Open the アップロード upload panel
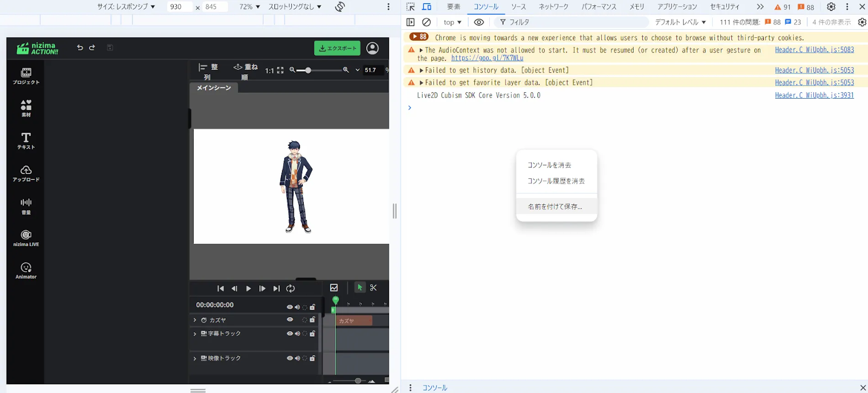The image size is (868, 393). (x=26, y=173)
